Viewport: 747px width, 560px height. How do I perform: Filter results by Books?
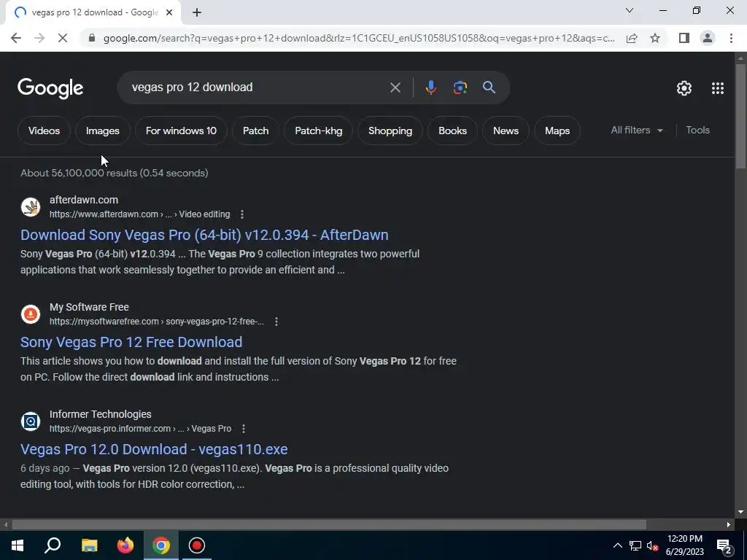click(x=452, y=131)
